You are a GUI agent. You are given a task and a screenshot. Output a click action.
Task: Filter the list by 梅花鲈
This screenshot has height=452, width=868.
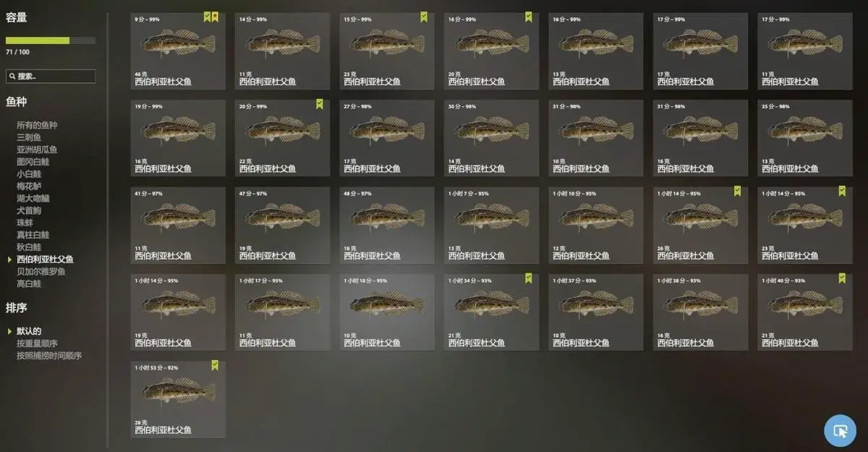pyautogui.click(x=29, y=186)
